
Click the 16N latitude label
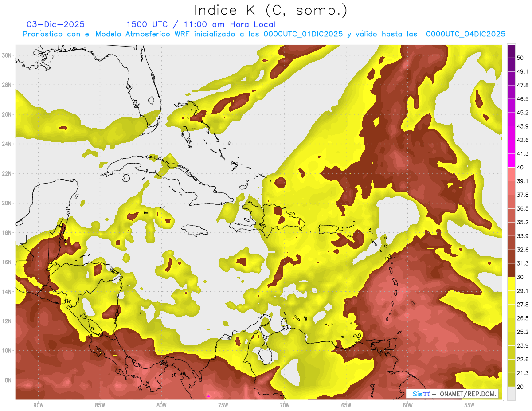pos(7,262)
